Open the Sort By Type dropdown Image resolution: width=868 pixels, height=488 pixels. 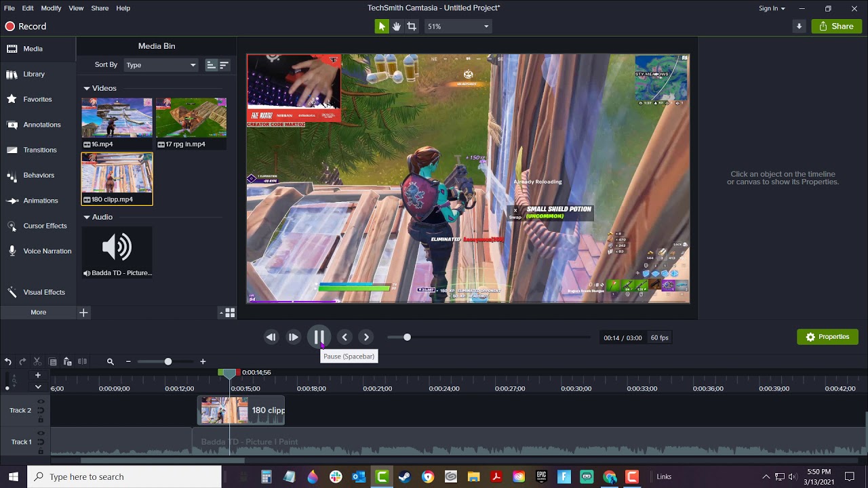pos(161,65)
